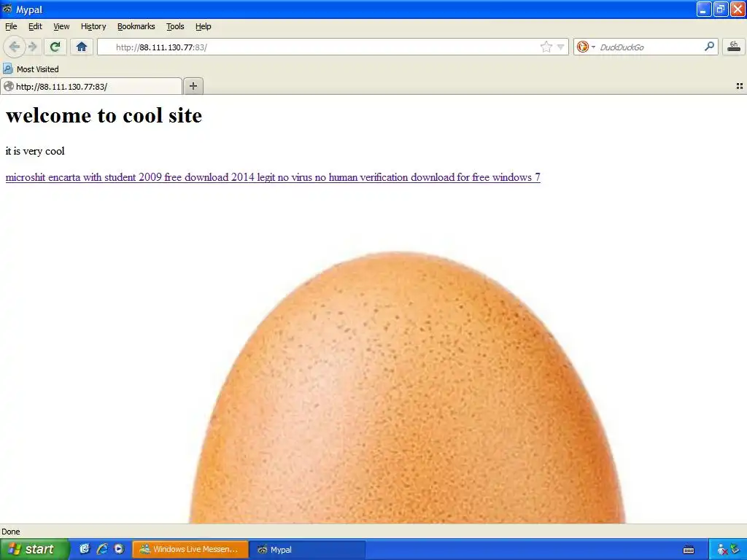Launch Windows Media Player from quick launch
747x560 pixels.
click(x=119, y=549)
